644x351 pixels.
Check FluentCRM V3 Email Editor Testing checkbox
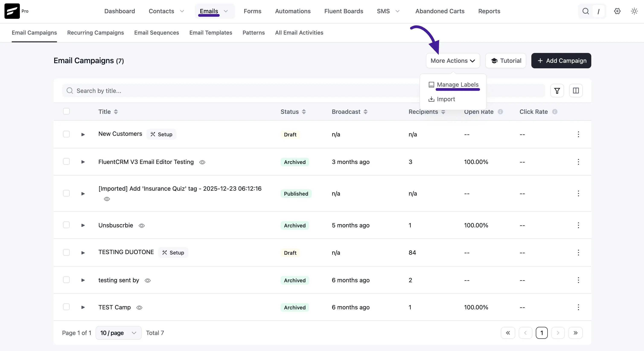tap(66, 162)
